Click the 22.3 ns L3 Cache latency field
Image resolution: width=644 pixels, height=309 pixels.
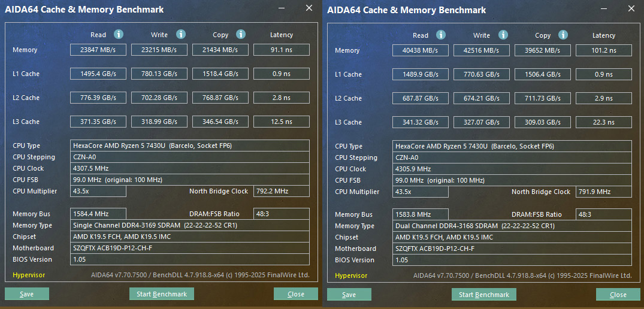pyautogui.click(x=603, y=122)
